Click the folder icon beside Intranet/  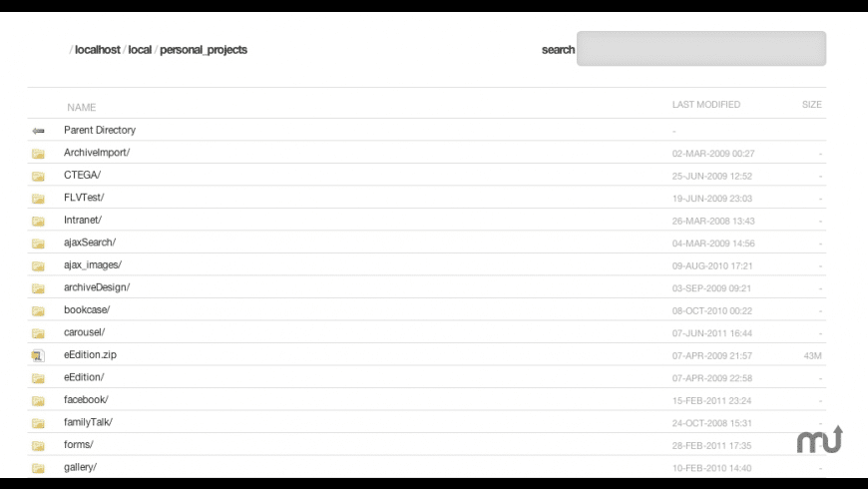coord(38,221)
